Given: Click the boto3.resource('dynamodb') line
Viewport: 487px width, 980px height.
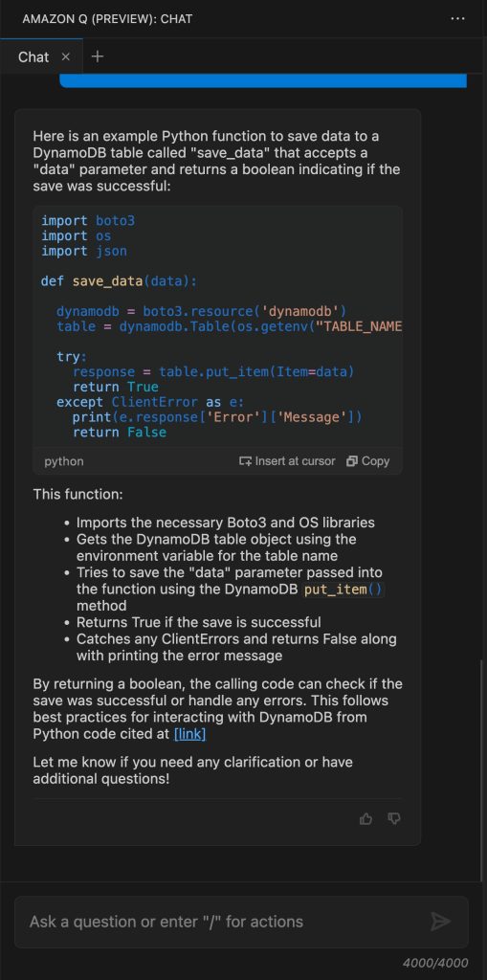Looking at the screenshot, I should click(x=201, y=311).
